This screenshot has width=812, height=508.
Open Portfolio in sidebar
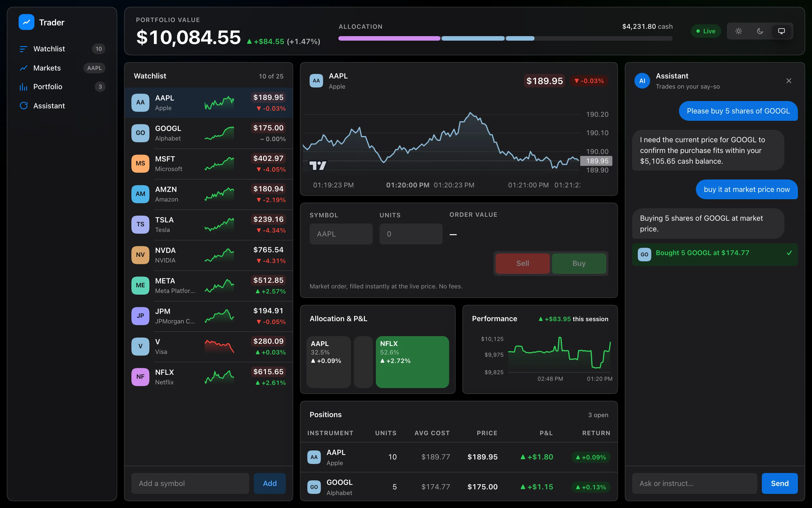62,87
